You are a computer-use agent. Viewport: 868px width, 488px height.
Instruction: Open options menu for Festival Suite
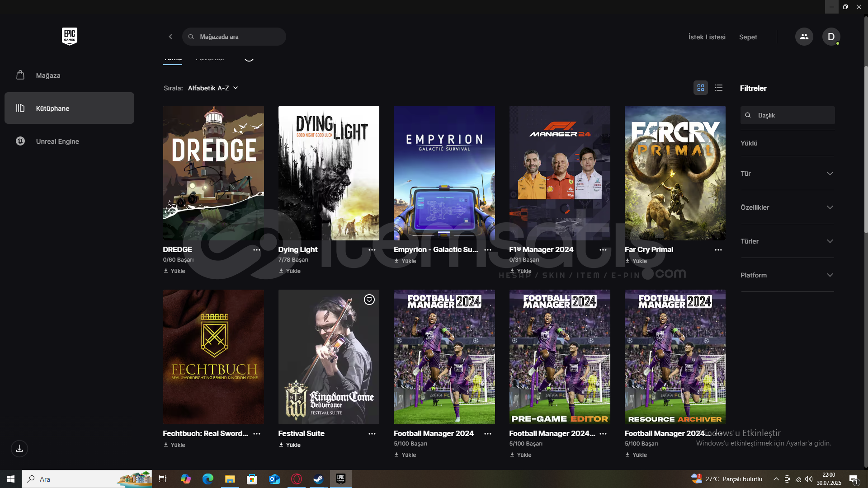click(372, 434)
